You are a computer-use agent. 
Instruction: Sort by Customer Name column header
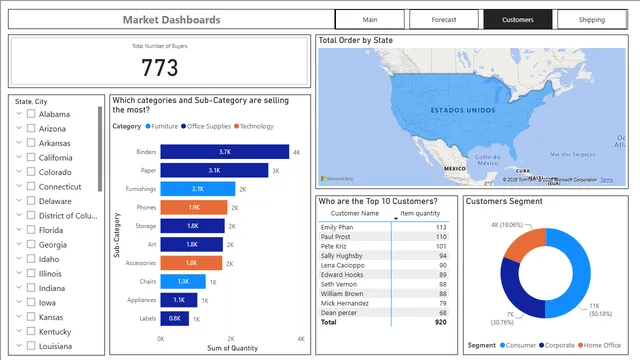[x=355, y=213]
